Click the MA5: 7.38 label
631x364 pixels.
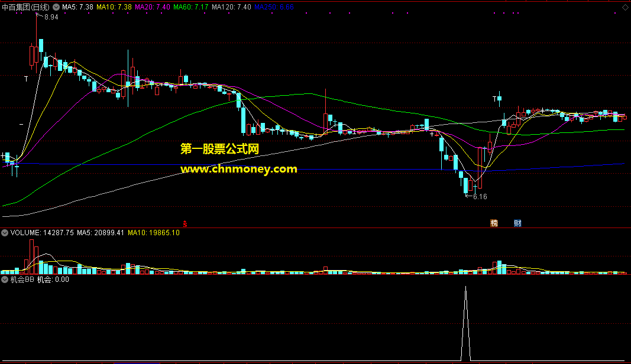click(77, 7)
